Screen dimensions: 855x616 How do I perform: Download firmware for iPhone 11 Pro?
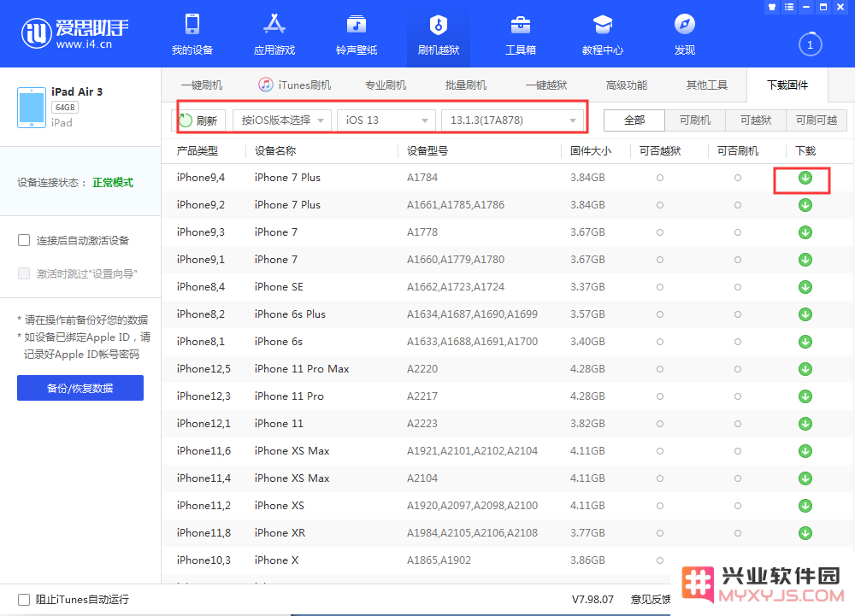(x=805, y=396)
